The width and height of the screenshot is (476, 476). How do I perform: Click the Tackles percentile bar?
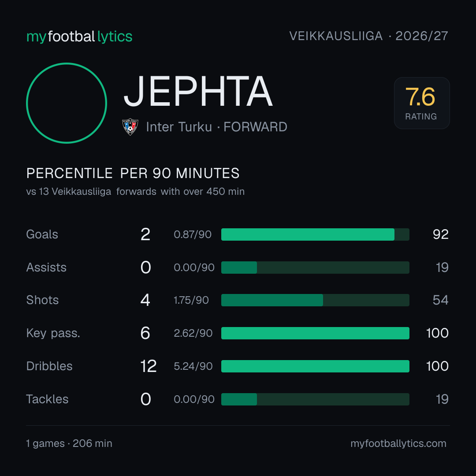315,399
